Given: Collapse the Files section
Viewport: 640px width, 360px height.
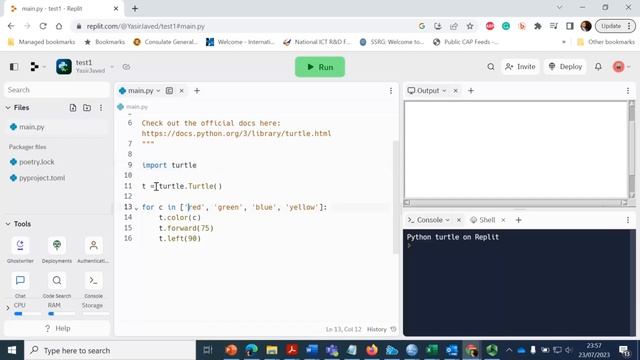Looking at the screenshot, I should pos(8,108).
